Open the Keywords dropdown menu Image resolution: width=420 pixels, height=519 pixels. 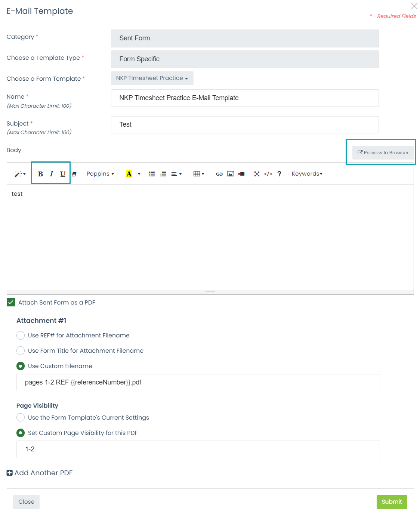coord(307,174)
